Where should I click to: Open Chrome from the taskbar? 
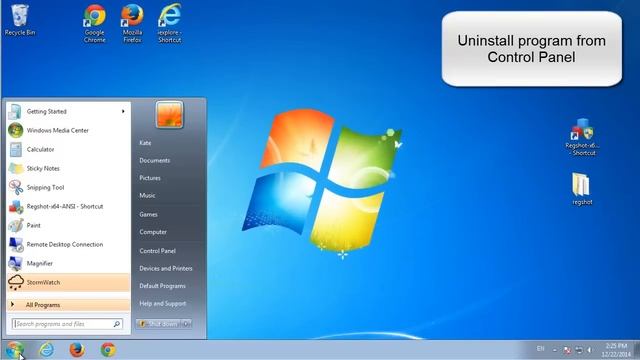pyautogui.click(x=108, y=350)
